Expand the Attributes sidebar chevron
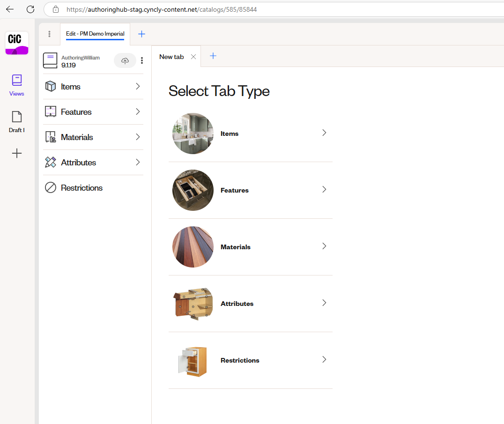This screenshot has width=504, height=424. point(137,162)
